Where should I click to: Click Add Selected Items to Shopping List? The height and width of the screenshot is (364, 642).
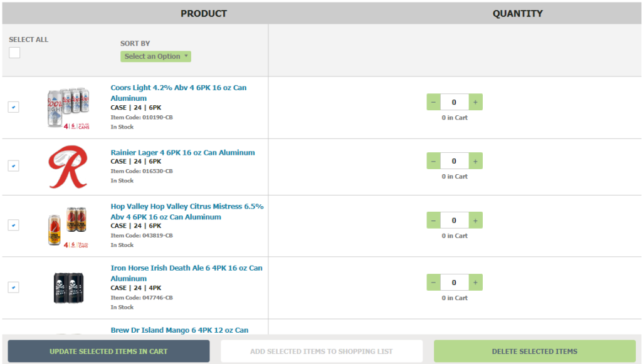click(322, 351)
